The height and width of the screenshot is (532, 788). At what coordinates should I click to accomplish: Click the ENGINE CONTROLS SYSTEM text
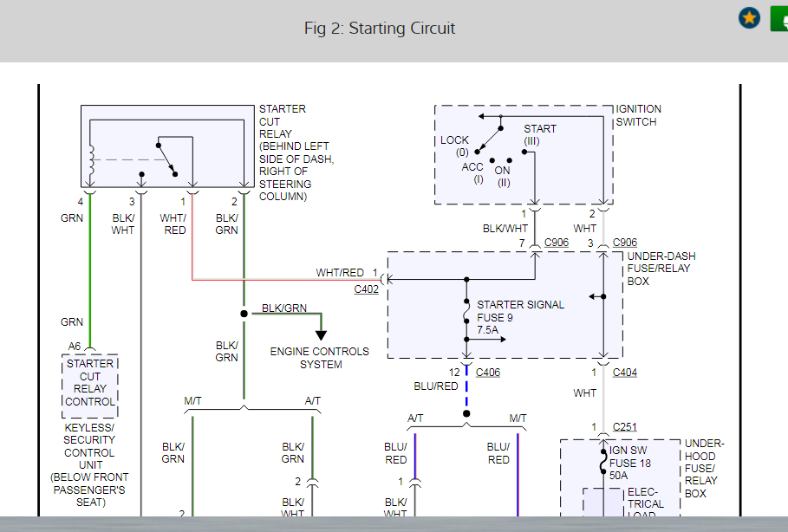pos(320,358)
